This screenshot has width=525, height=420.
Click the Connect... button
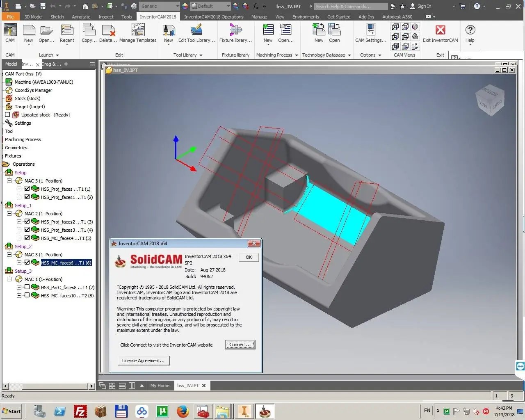click(240, 345)
